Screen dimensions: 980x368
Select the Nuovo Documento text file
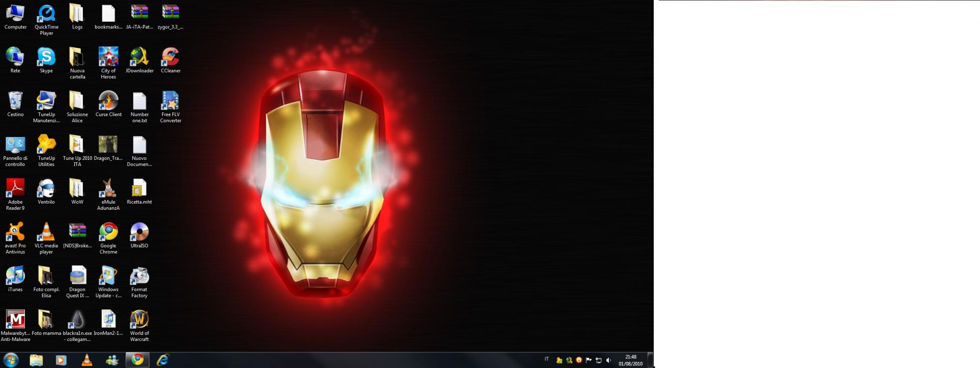(x=139, y=152)
